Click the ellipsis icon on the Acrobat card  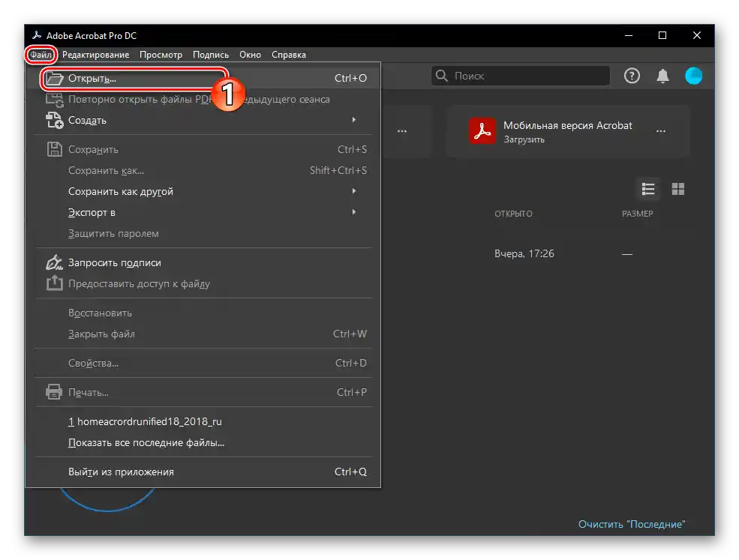pos(662,130)
